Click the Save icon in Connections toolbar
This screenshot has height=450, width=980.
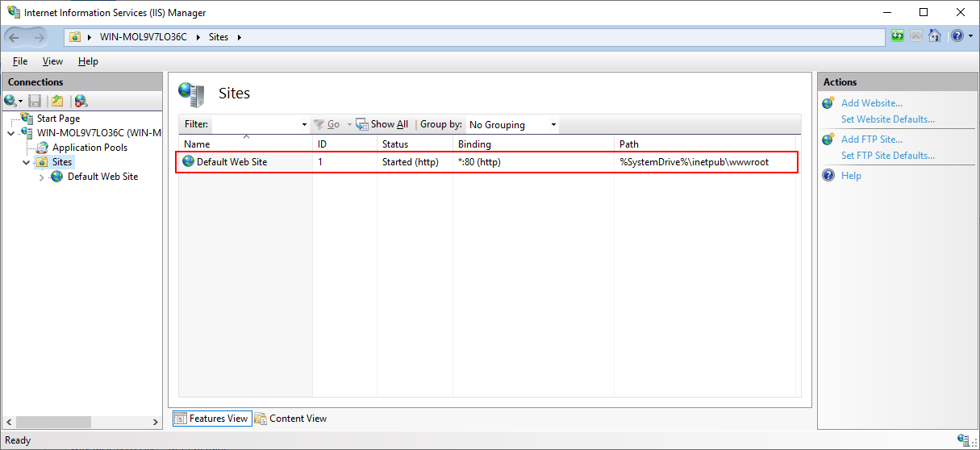[x=35, y=101]
